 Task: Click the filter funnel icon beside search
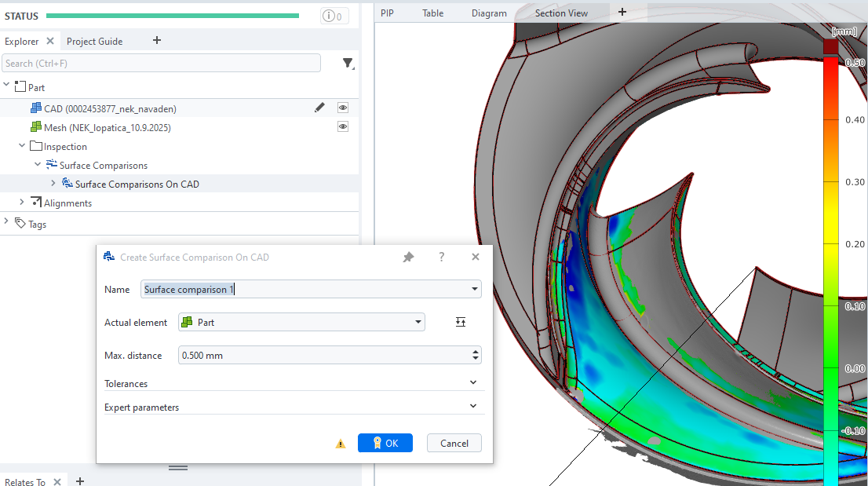point(348,64)
